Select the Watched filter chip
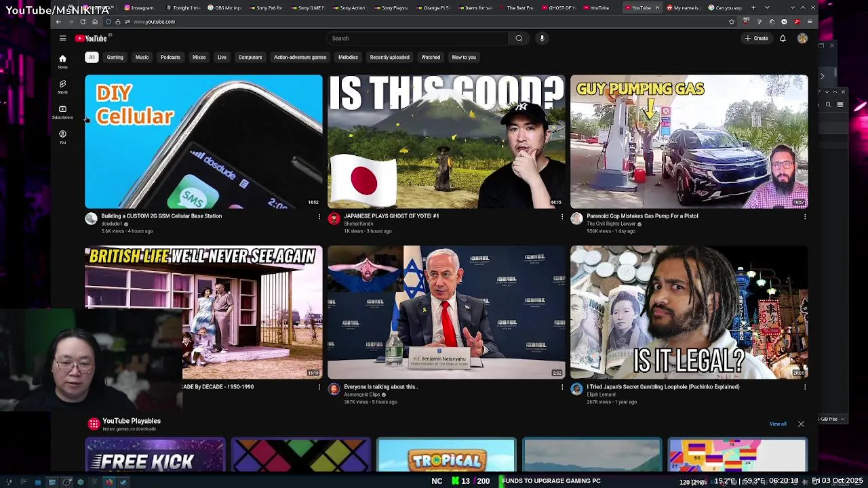Screen dimensions: 868x488 (431, 58)
